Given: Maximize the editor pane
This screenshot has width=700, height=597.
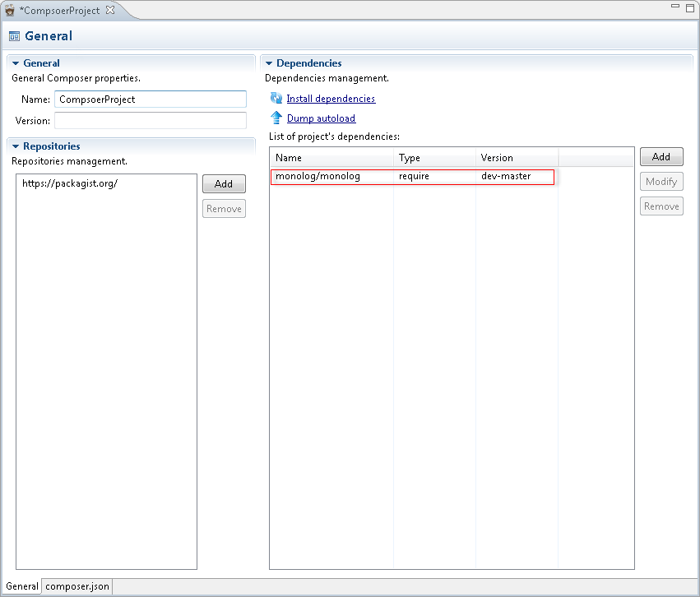Looking at the screenshot, I should click(690, 8).
